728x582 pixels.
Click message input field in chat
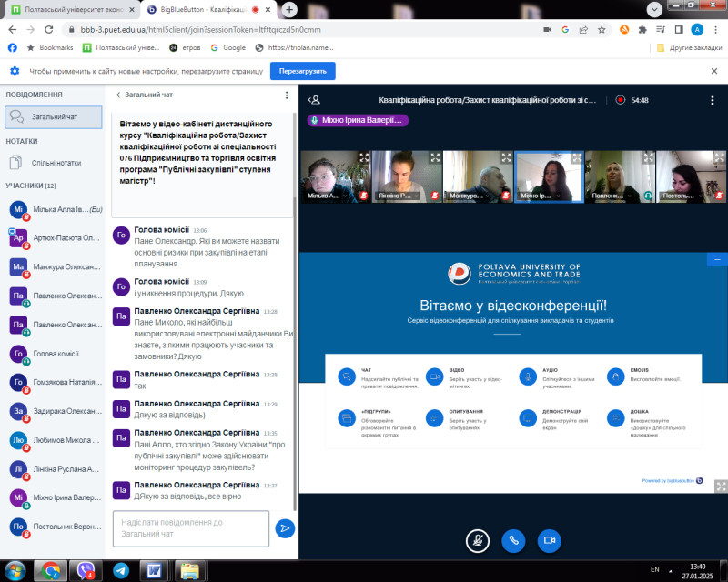[191, 528]
